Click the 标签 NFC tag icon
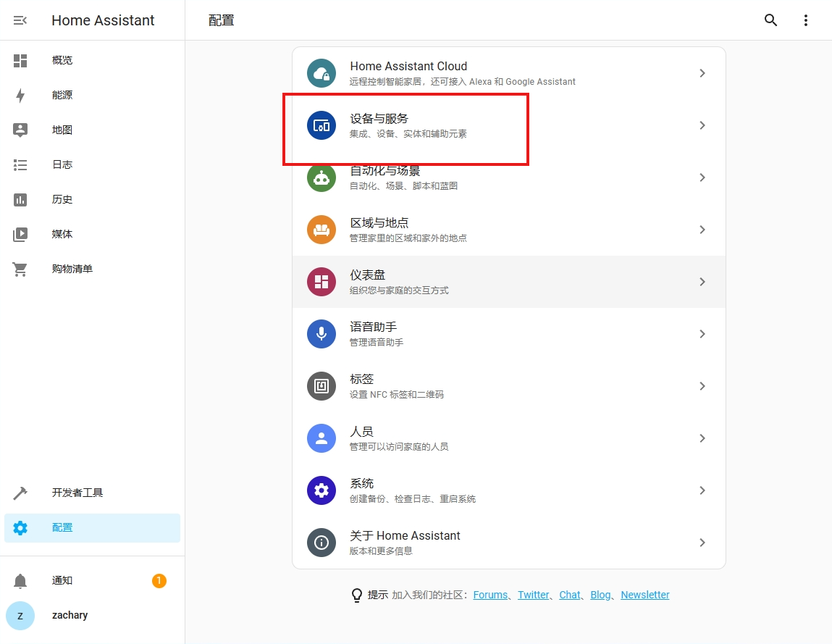Screen dimensions: 832x644 (x=322, y=386)
